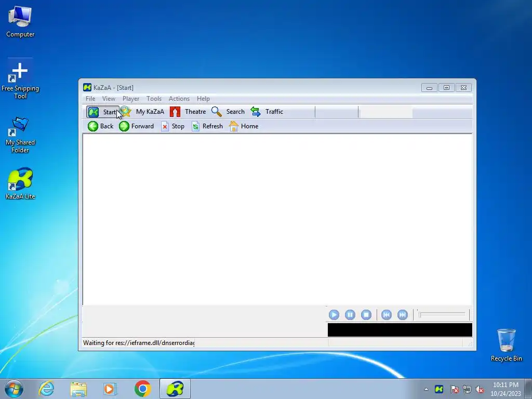The height and width of the screenshot is (399, 532).
Task: Select the My Shared Folder desktop shortcut
Action: click(20, 135)
